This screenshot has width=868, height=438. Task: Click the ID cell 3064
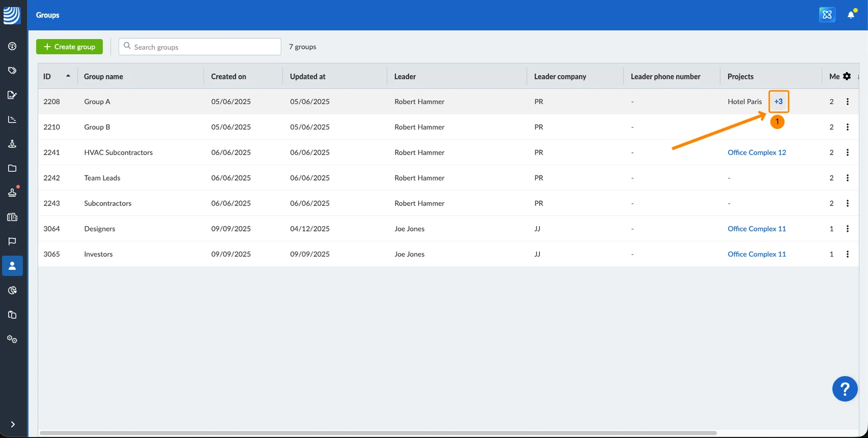[x=52, y=229]
